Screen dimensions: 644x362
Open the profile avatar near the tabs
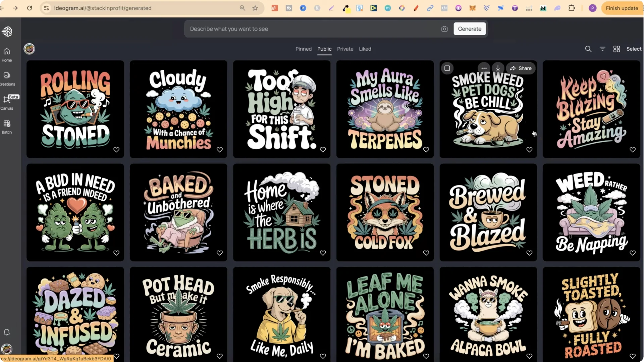coord(29,49)
